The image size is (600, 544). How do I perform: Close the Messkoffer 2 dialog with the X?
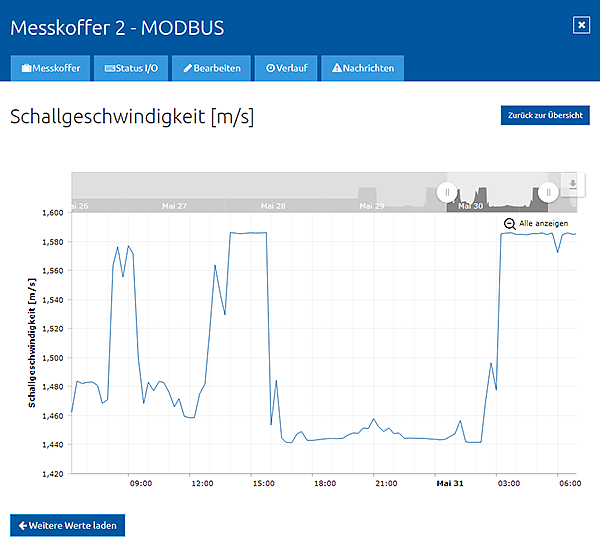(x=581, y=25)
